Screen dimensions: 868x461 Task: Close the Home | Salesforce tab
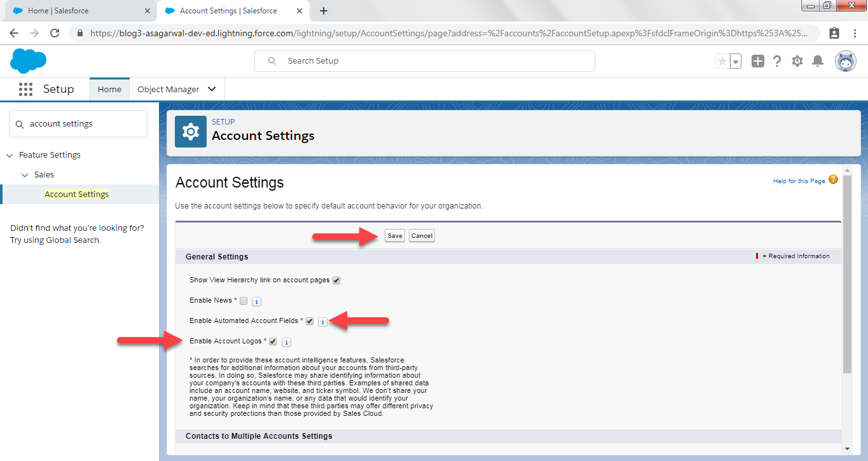(x=148, y=11)
